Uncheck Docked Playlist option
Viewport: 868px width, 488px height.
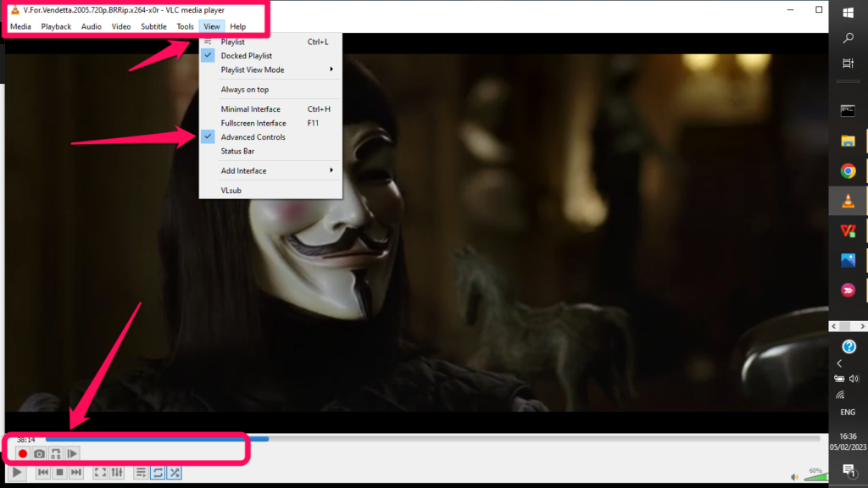[270, 55]
